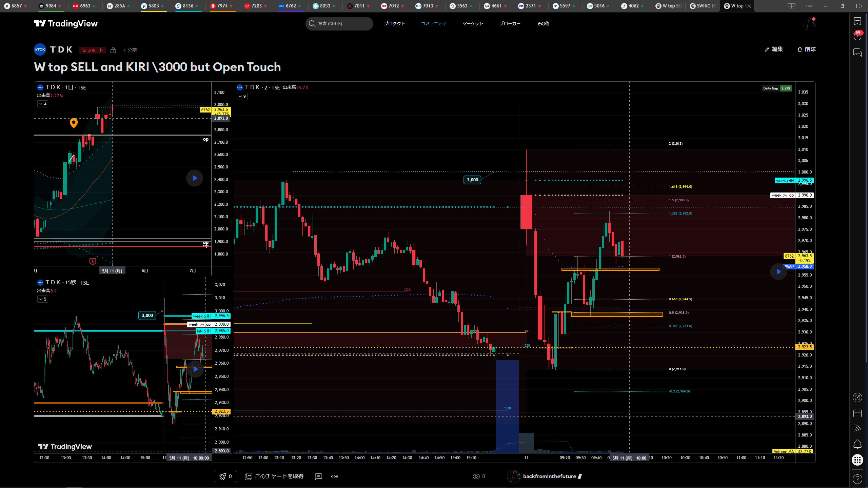Play the TDK daily chart snapshot
The width and height of the screenshot is (868, 488).
point(195,178)
